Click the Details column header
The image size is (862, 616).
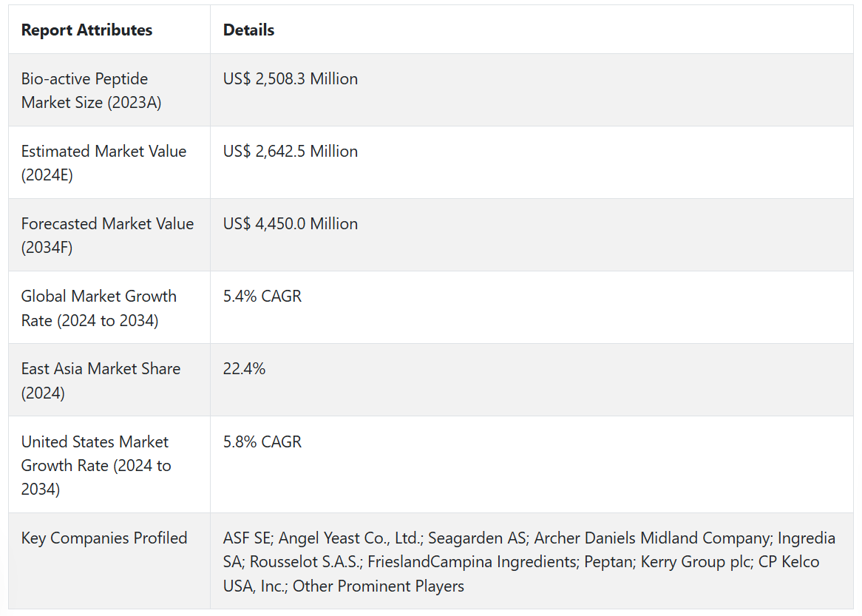click(x=248, y=30)
